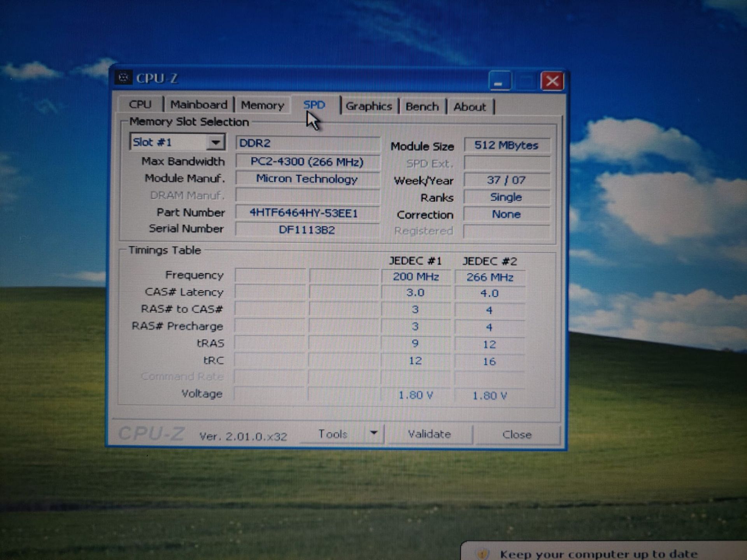This screenshot has height=560, width=747.
Task: Switch to the CPU tab
Action: 140,105
